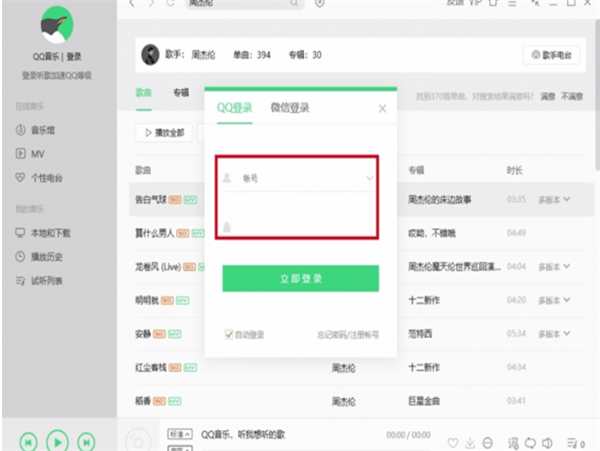600x451 pixels.
Task: Click 忘记密码 forgot password link
Action: click(x=331, y=335)
